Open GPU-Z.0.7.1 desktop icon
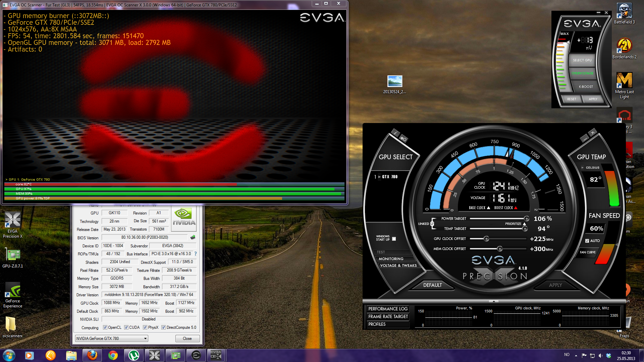Image resolution: width=644 pixels, height=362 pixels. [x=13, y=258]
